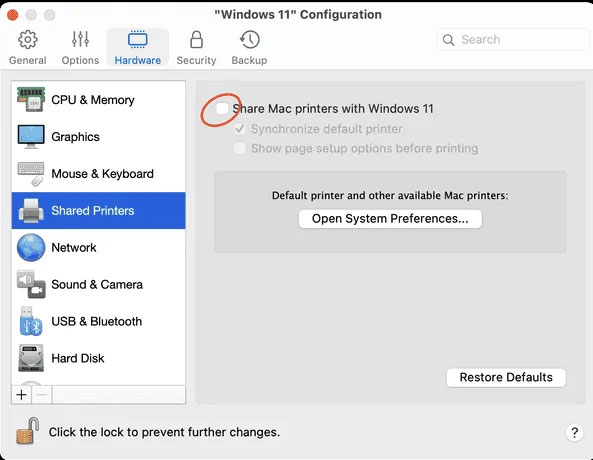The width and height of the screenshot is (593, 460).
Task: Select Shared Printers in sidebar
Action: pos(99,210)
